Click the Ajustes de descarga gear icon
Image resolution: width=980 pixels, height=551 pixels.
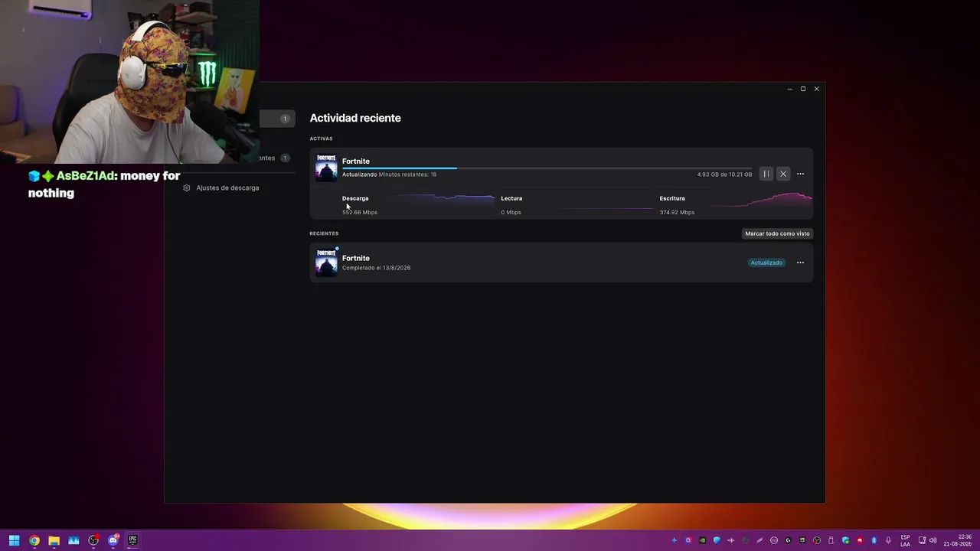[186, 187]
